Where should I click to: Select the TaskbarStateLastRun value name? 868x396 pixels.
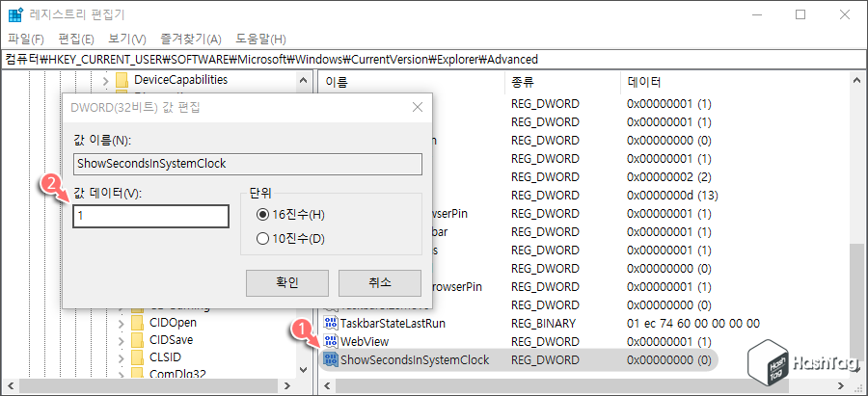click(x=393, y=323)
